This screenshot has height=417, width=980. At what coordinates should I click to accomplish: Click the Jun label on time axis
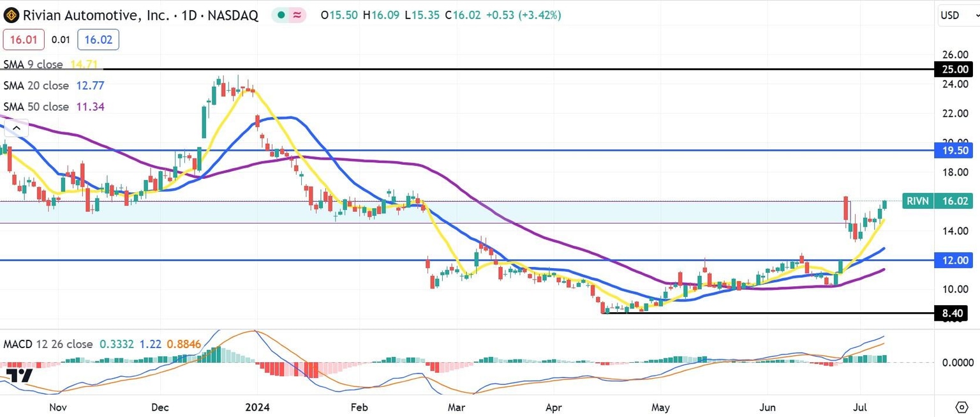(768, 407)
